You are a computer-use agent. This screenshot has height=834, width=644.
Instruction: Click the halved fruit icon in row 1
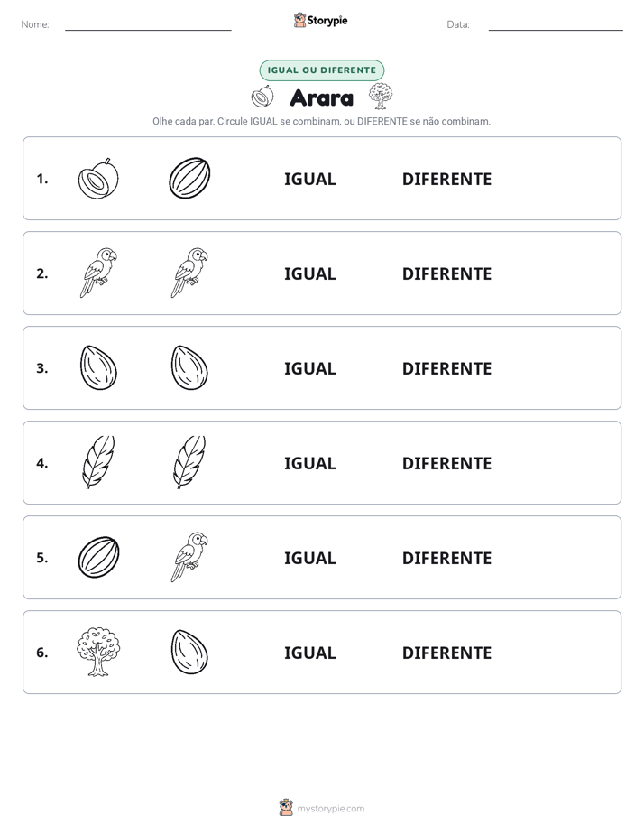coord(98,179)
